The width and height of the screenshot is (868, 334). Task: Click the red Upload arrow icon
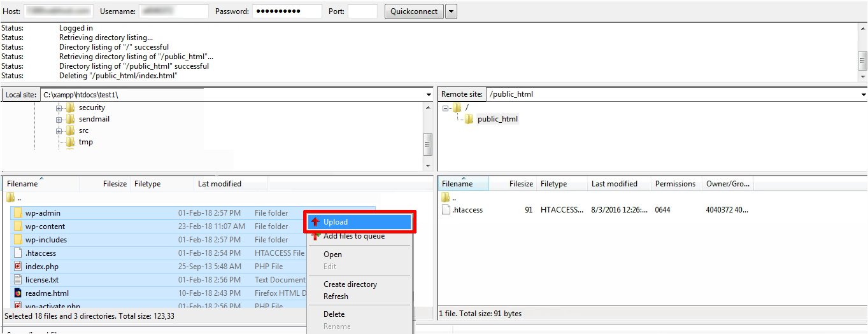pyautogui.click(x=315, y=222)
